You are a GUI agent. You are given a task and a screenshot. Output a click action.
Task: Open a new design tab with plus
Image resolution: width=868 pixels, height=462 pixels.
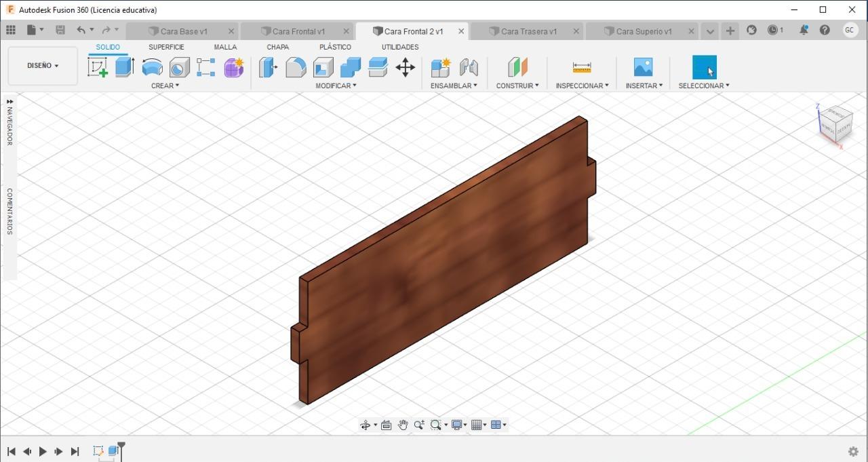click(730, 31)
